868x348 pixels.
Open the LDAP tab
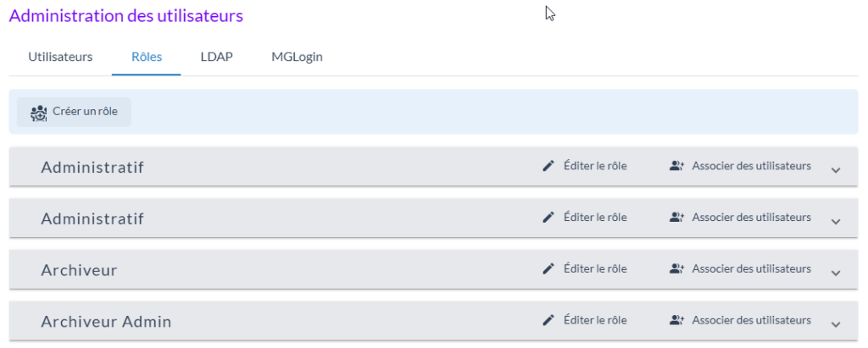click(x=216, y=58)
